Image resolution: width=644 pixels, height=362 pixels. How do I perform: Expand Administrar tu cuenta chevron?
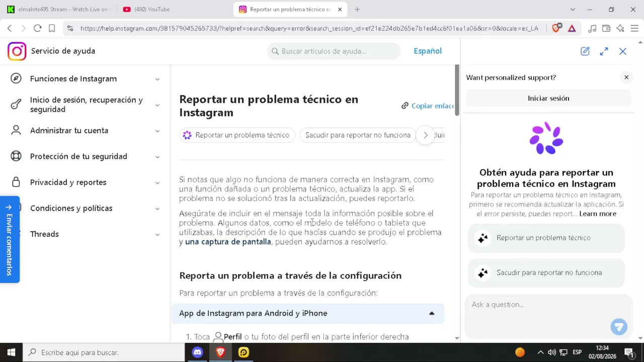coord(157,131)
